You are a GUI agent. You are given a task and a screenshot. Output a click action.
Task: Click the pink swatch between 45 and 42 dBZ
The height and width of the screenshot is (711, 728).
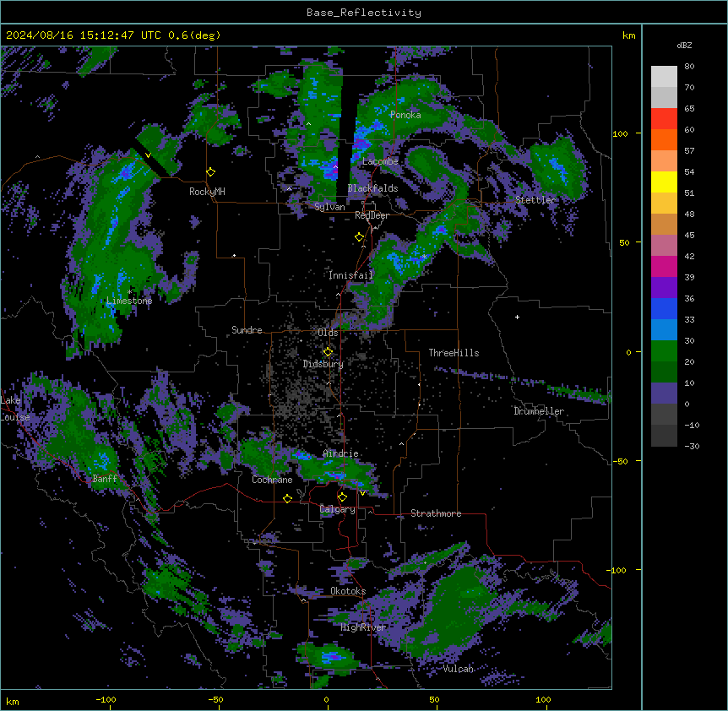664,246
